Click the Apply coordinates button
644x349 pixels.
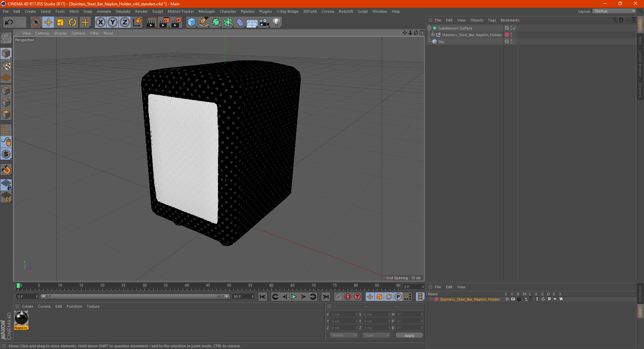pyautogui.click(x=409, y=336)
